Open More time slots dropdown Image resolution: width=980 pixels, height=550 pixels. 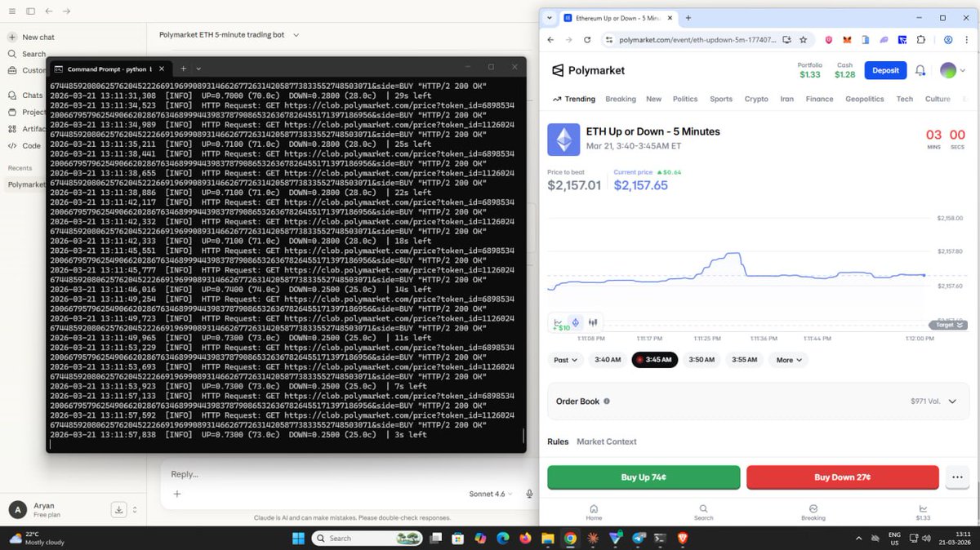(x=789, y=360)
